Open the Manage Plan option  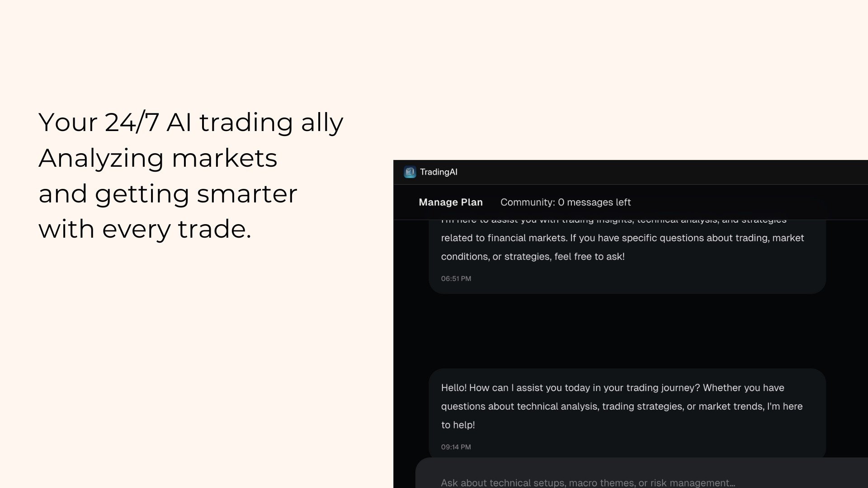[x=450, y=202]
